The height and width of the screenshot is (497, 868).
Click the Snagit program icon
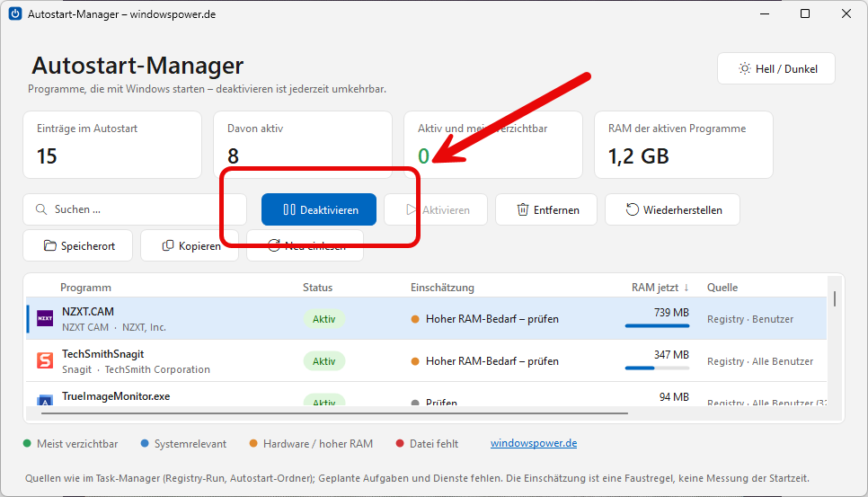pyautogui.click(x=45, y=360)
